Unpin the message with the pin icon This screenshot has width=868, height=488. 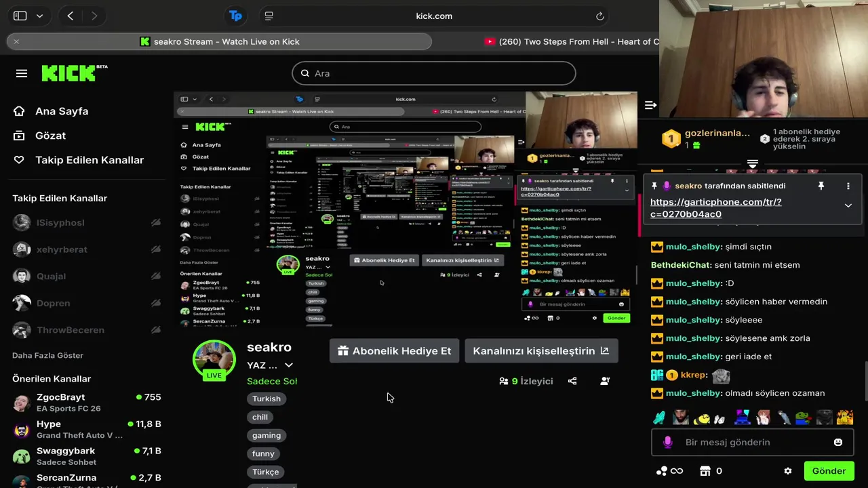(821, 186)
